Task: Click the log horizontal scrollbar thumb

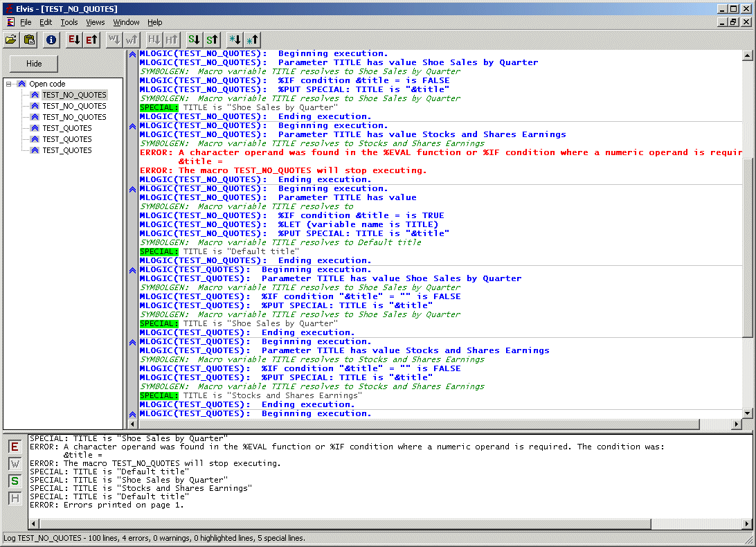Action: click(x=418, y=424)
